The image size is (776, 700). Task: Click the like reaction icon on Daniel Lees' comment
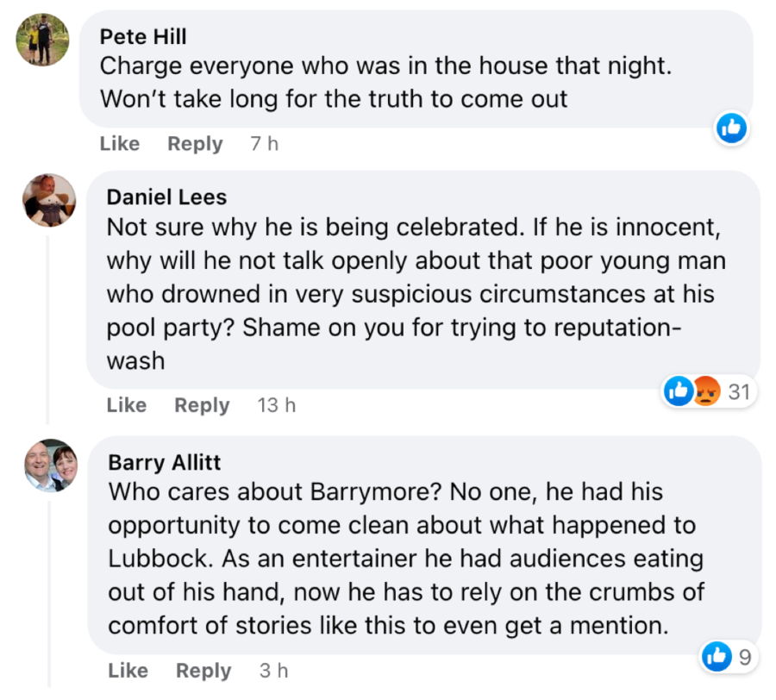678,392
